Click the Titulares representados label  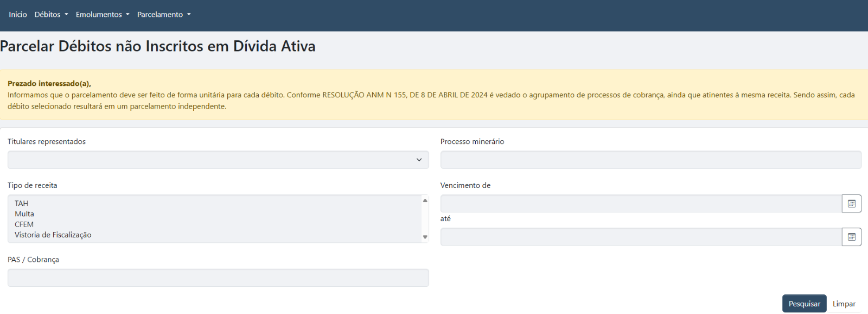47,142
